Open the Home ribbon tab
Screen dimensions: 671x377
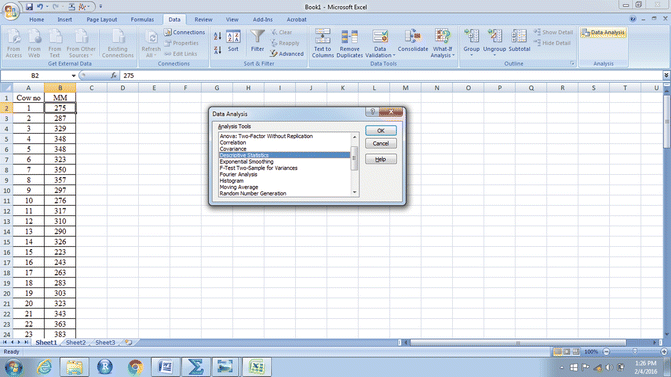tap(36, 20)
